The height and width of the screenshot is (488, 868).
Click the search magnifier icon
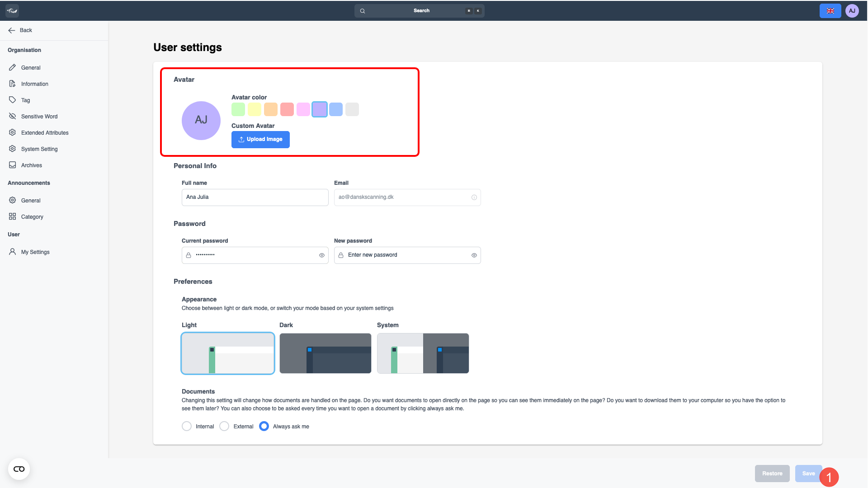pyautogui.click(x=363, y=11)
